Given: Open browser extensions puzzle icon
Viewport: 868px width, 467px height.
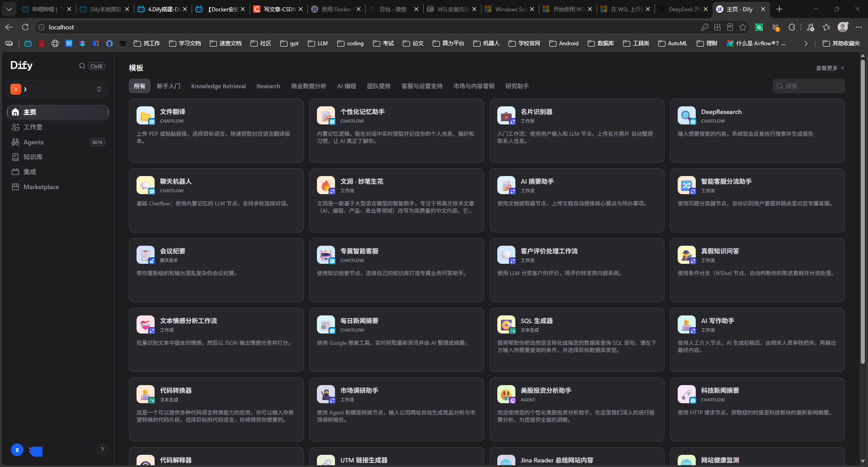Looking at the screenshot, I should pos(792,27).
